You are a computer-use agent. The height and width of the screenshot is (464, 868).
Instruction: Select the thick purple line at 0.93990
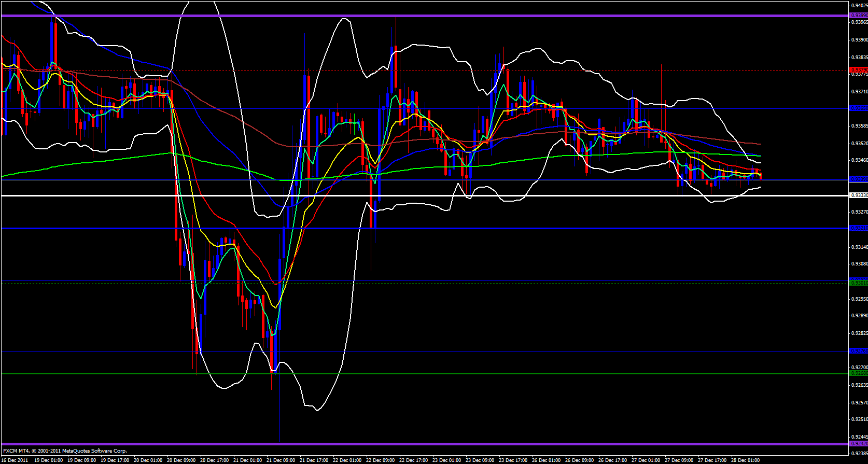[424, 16]
